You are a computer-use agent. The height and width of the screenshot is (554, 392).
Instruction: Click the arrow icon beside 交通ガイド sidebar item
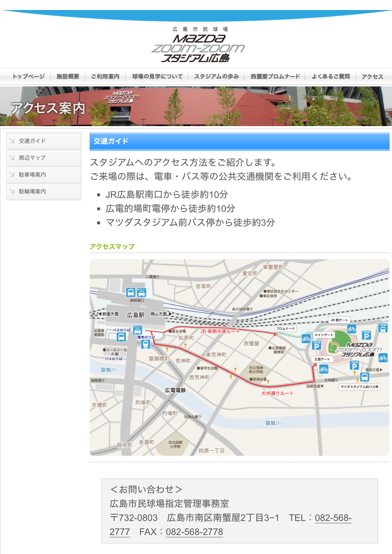pyautogui.click(x=12, y=141)
